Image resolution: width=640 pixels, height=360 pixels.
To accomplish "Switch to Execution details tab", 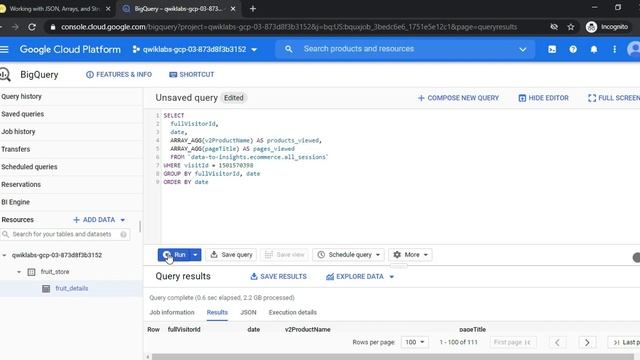I will [293, 313].
